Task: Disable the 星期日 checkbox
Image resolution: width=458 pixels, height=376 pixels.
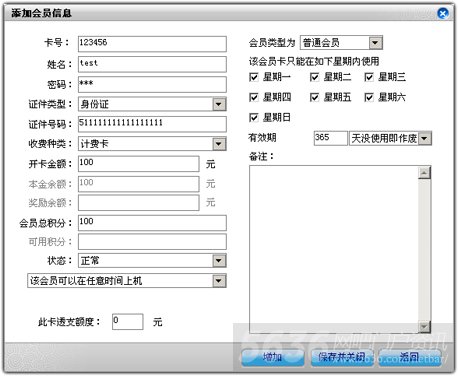Action: (254, 117)
